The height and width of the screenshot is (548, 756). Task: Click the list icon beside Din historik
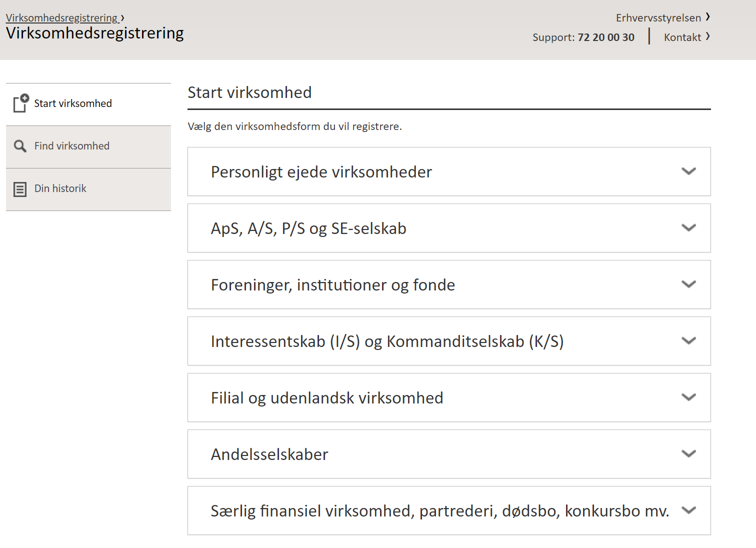[20, 189]
